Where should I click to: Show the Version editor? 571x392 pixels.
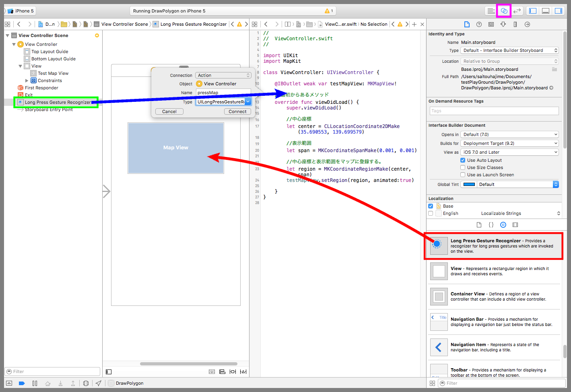pyautogui.click(x=517, y=11)
